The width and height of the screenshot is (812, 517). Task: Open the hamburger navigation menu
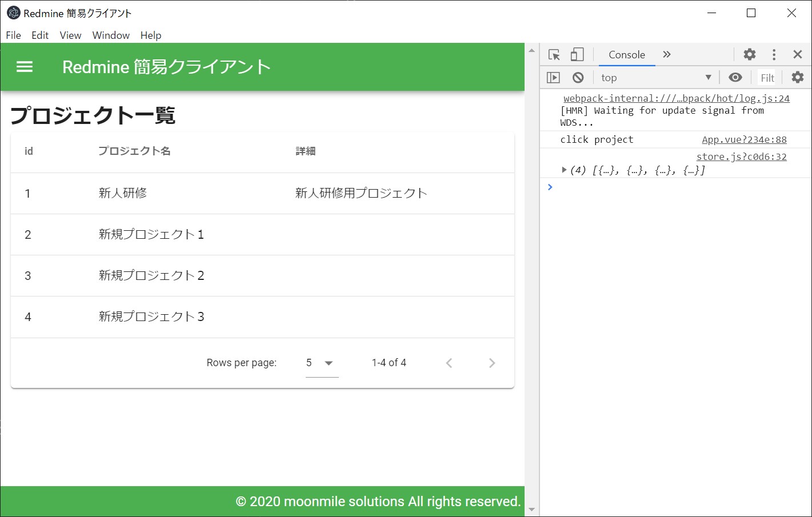point(25,67)
